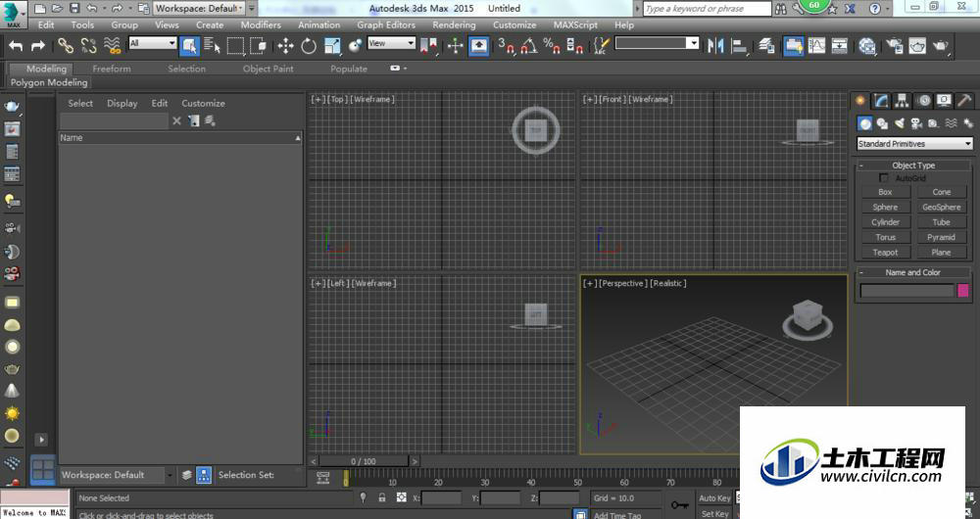Screen dimensions: 980x519
Task: Open the Modifiers menu
Action: coord(261,25)
